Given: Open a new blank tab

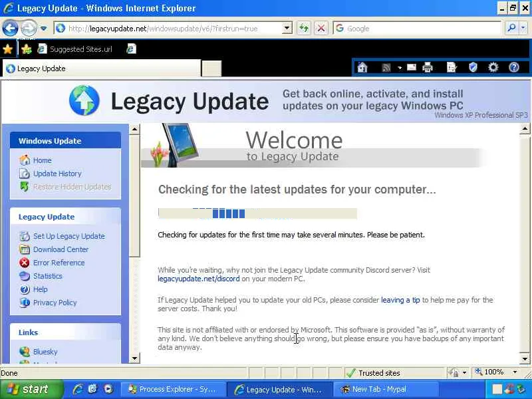Looking at the screenshot, I should [x=211, y=69].
